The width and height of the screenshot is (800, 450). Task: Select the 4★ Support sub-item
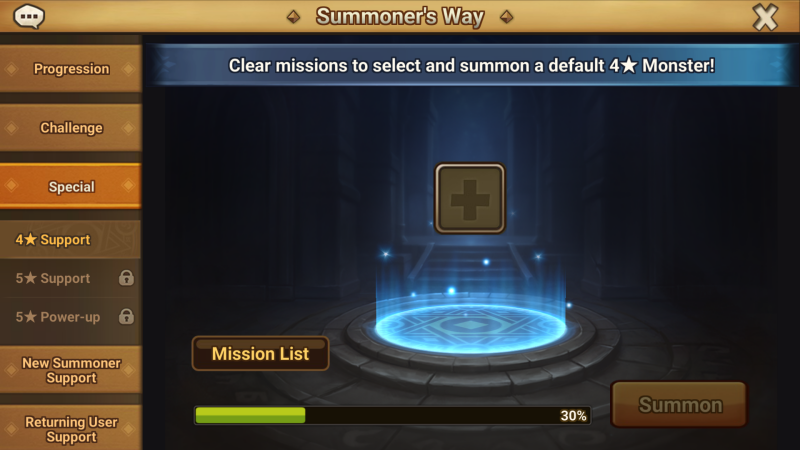tap(71, 239)
